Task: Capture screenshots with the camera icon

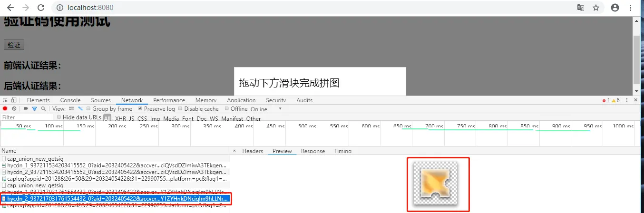Action: point(26,109)
